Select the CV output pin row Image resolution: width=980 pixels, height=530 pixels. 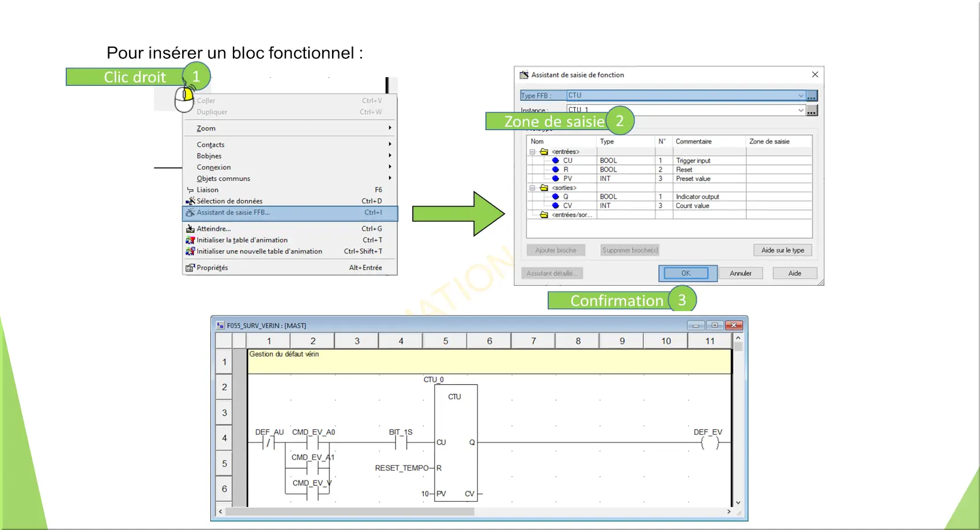click(669, 206)
